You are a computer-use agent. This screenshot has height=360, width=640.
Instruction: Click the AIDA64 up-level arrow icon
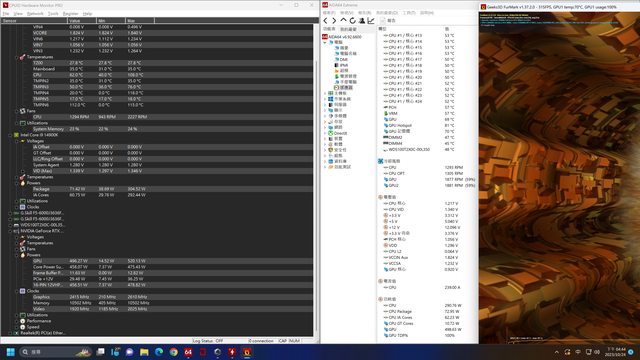click(x=343, y=20)
